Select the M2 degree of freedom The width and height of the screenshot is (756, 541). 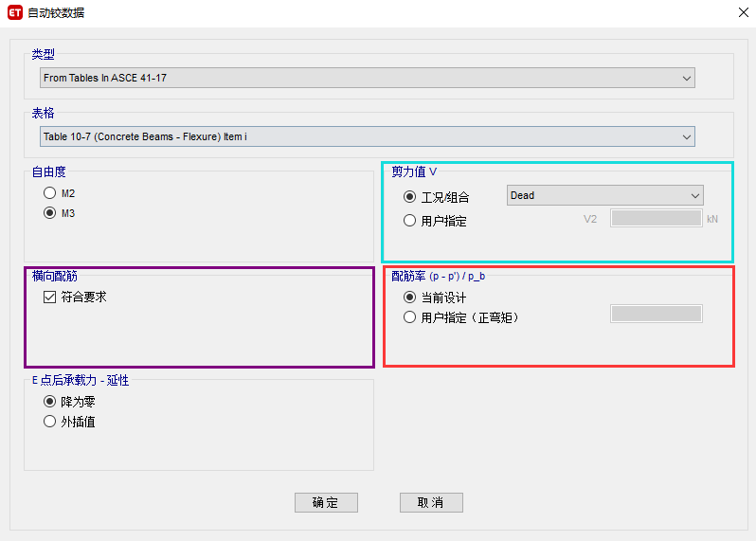coord(60,193)
